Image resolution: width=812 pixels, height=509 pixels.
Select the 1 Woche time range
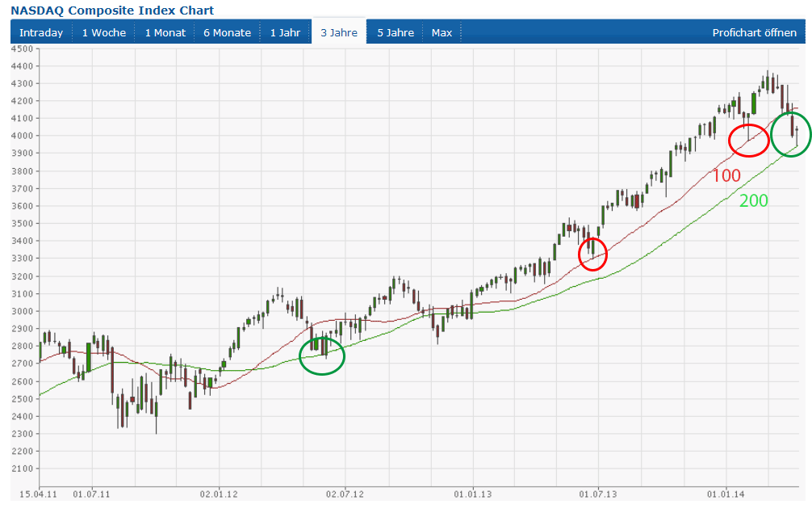(x=103, y=32)
